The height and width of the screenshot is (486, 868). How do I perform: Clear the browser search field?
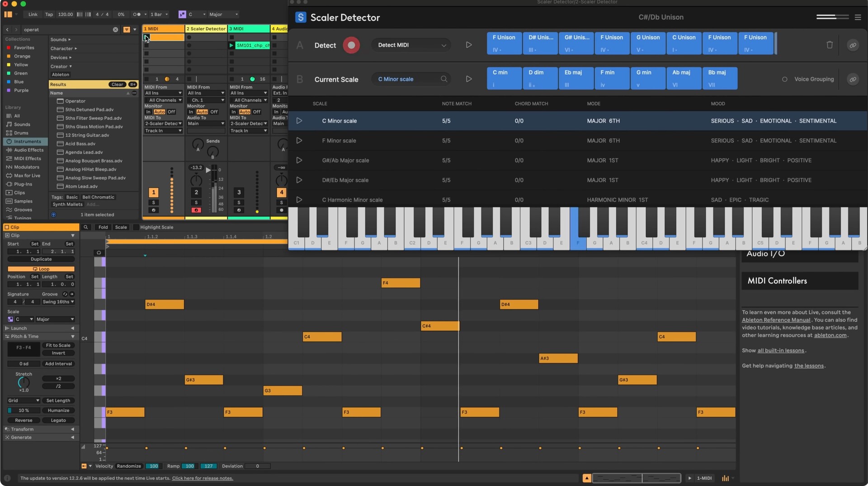coord(115,29)
